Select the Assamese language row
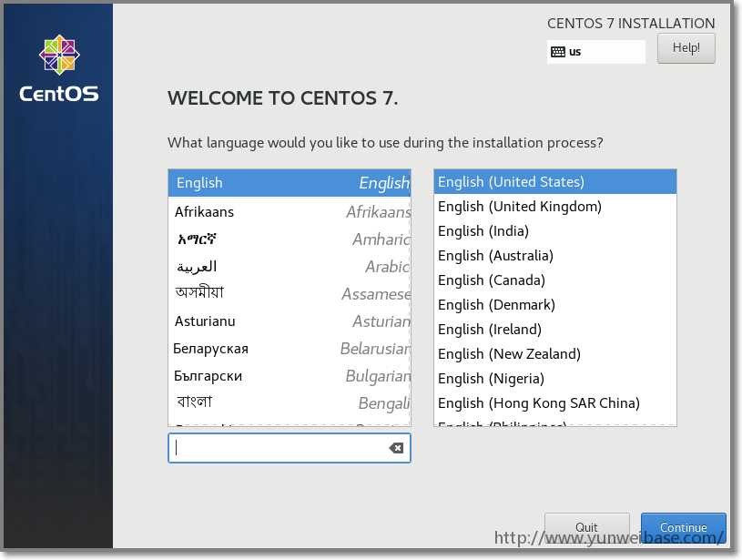Image resolution: width=742 pixels, height=560 pixels. pos(290,293)
